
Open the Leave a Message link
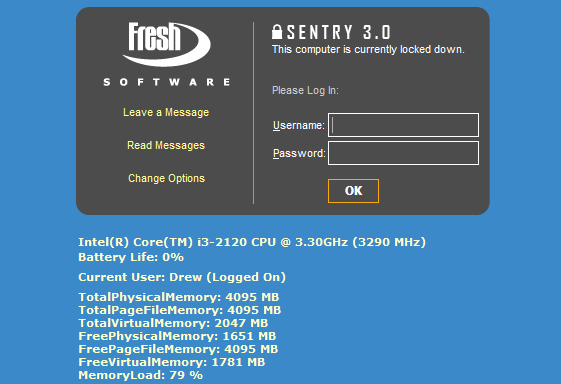pos(166,112)
